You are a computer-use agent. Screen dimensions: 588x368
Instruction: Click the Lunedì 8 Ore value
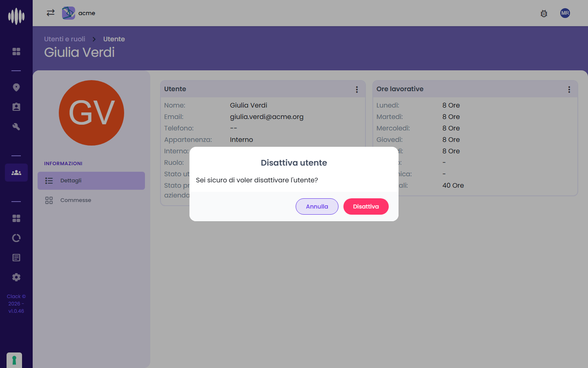tap(451, 105)
